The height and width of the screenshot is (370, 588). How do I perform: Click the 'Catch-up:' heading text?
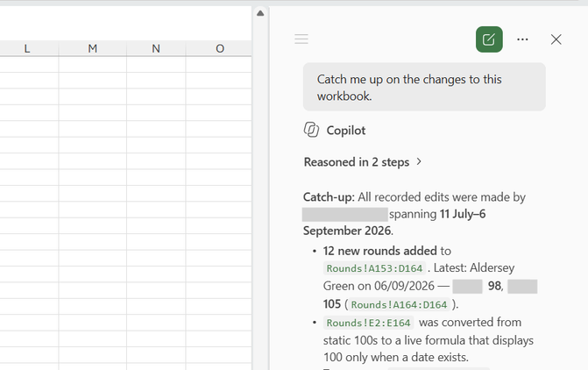(x=329, y=197)
